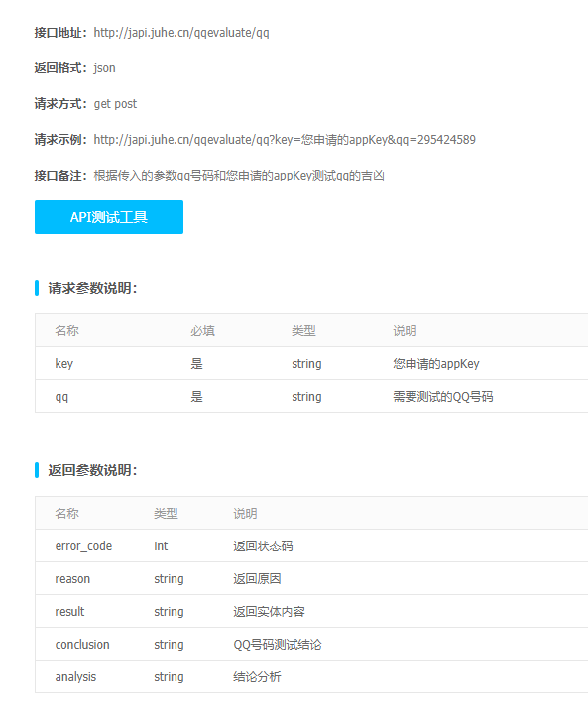Select the 请求方式 get post value
Image resolution: width=588 pixels, height=724 pixels.
coord(115,104)
